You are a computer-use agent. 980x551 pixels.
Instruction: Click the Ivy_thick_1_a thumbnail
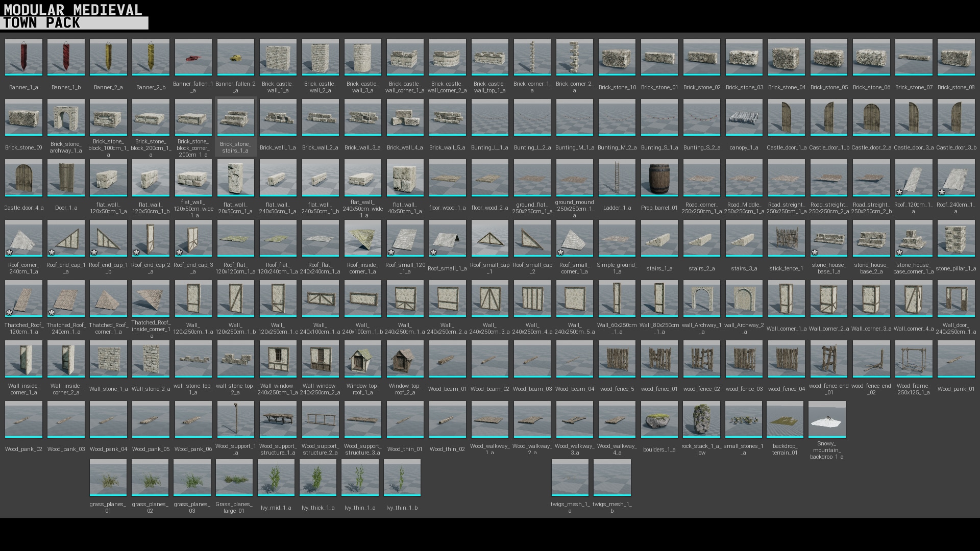tap(318, 478)
